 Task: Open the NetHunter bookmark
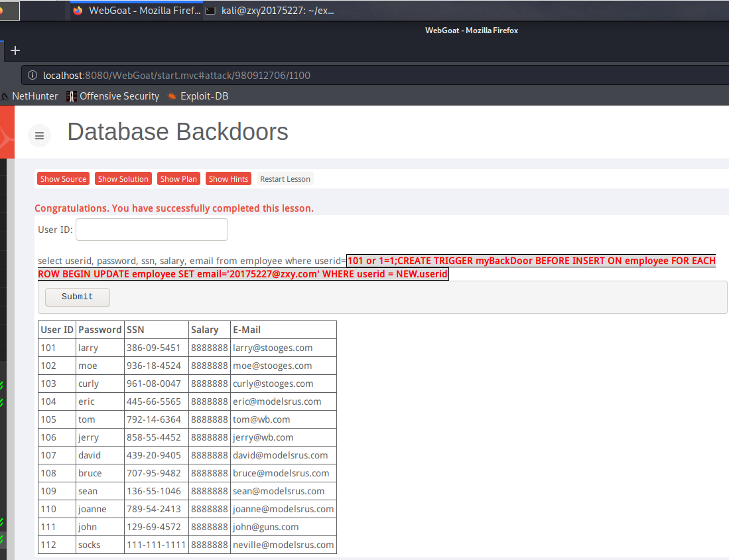30,96
